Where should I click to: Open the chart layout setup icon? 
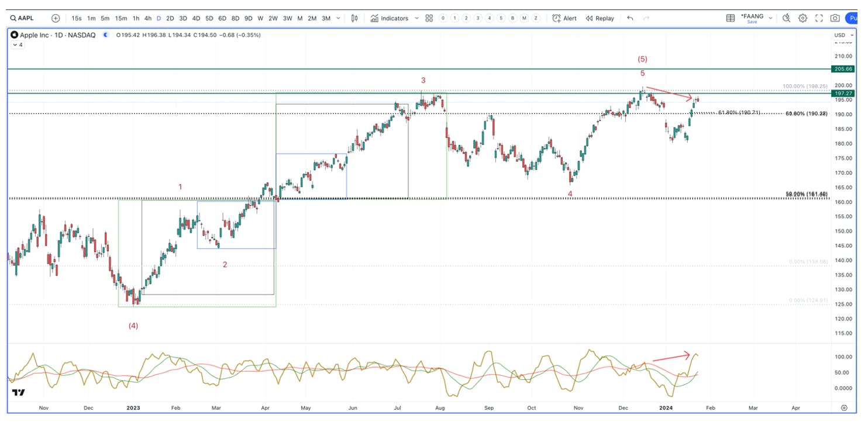click(x=731, y=18)
